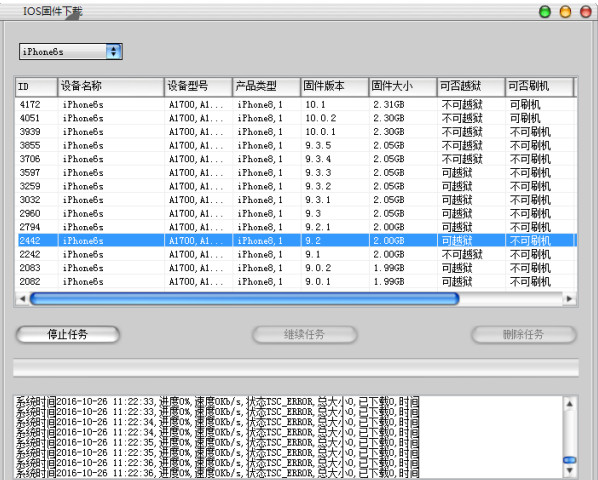The image size is (598, 480).
Task: Click the table's left scroll arrow
Action: coord(22,299)
